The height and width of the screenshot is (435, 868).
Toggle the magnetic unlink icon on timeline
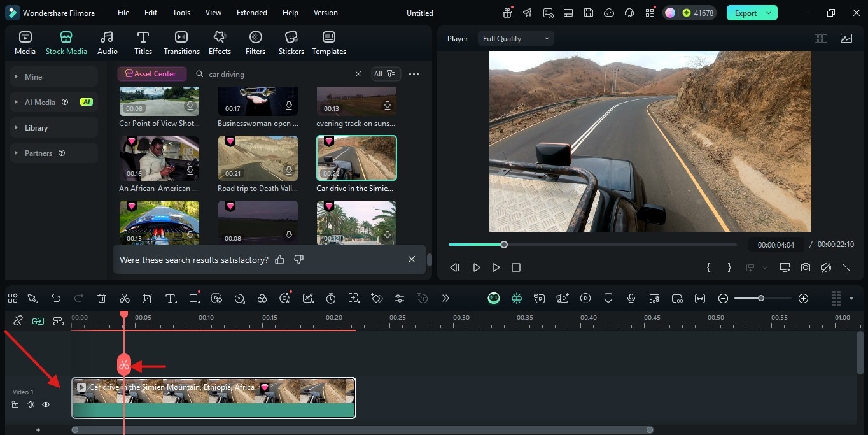(18, 321)
